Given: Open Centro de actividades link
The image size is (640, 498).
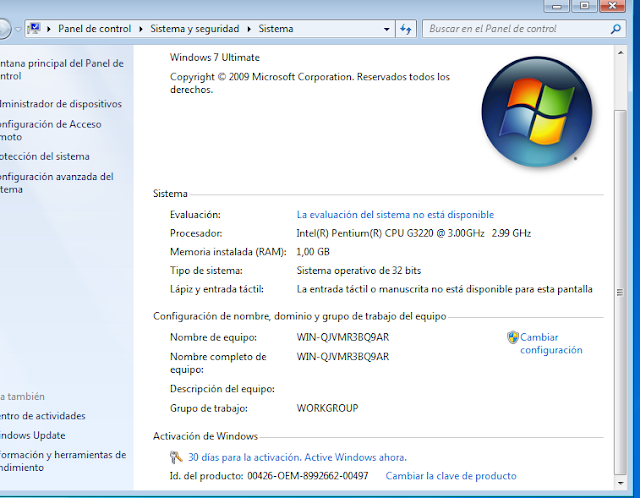Looking at the screenshot, I should [42, 416].
